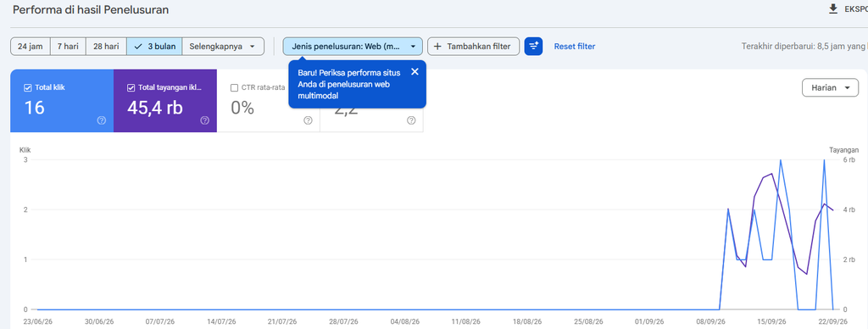Click the 22/09/26 date axis label

click(833, 321)
